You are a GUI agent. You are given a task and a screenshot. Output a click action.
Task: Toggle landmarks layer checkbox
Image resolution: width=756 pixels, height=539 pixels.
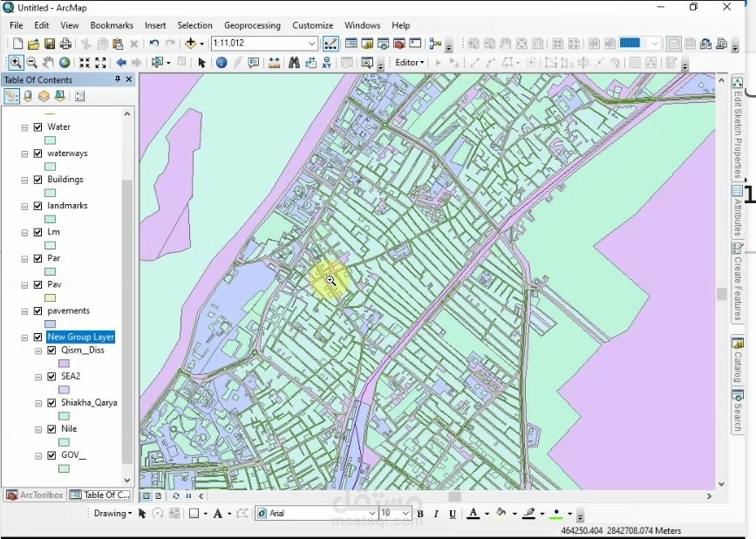tap(38, 206)
